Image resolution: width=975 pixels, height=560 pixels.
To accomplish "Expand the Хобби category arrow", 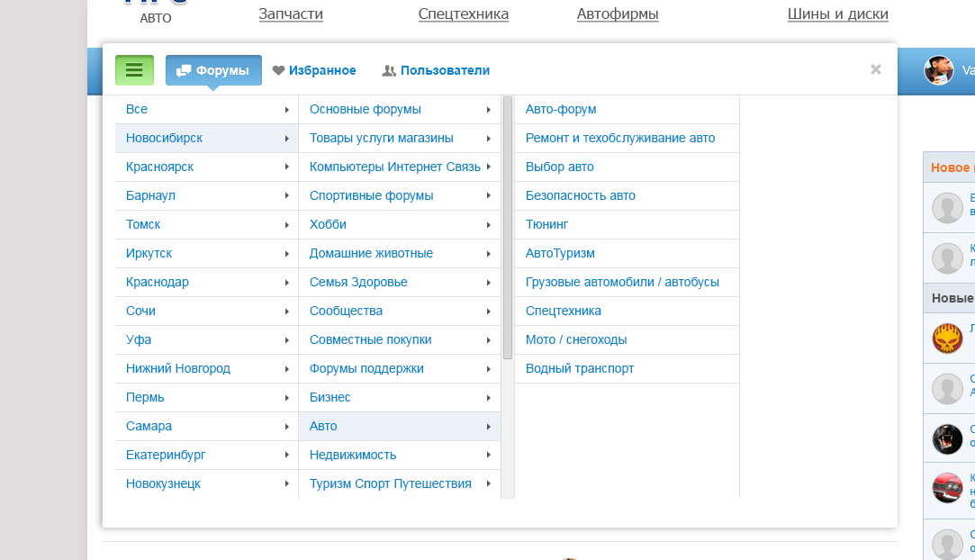I will (x=488, y=225).
